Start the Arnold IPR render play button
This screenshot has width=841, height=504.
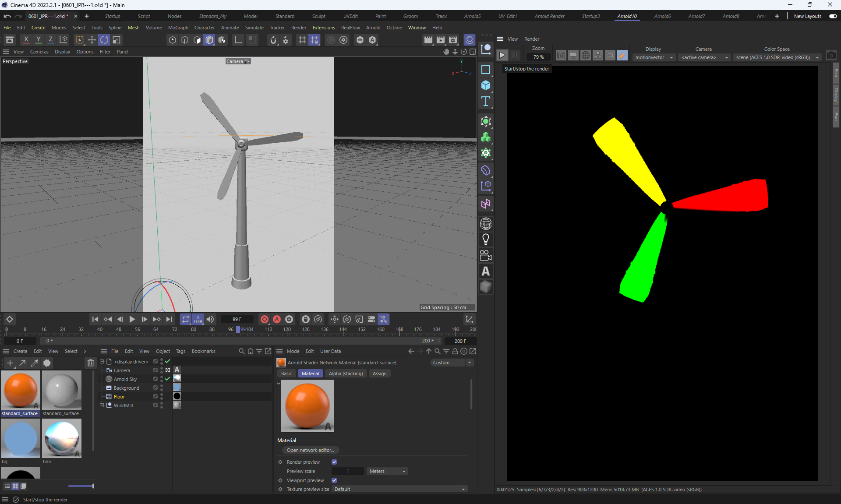click(502, 55)
